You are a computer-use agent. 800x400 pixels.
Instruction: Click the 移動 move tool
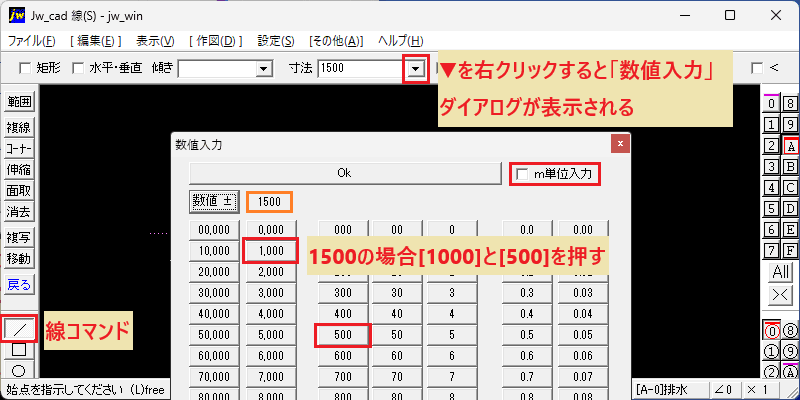19,258
